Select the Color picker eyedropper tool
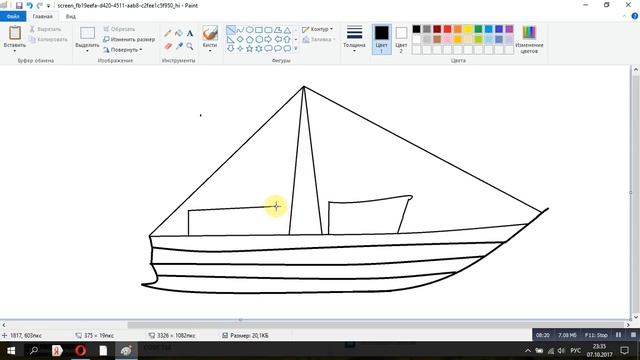The image size is (640, 360). pyautogui.click(x=179, y=46)
